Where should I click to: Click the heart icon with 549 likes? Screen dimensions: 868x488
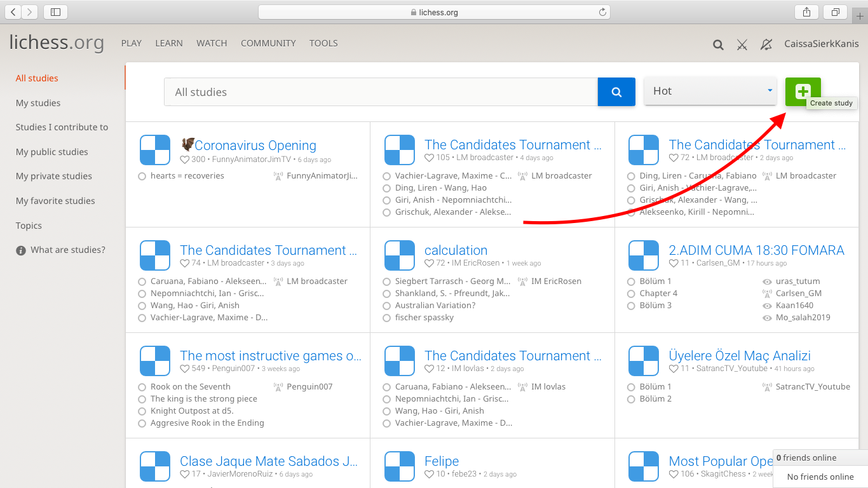[x=185, y=369]
